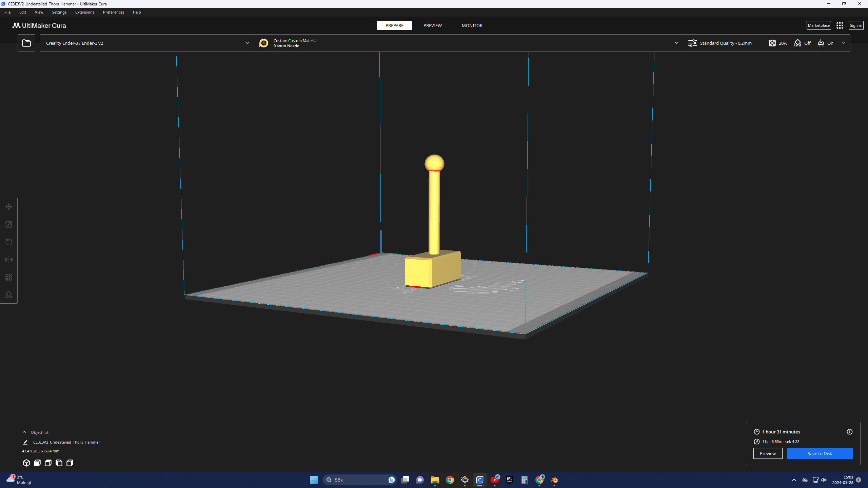The height and width of the screenshot is (488, 868).
Task: Select the Rotate tool in left toolbar
Action: [x=9, y=242]
